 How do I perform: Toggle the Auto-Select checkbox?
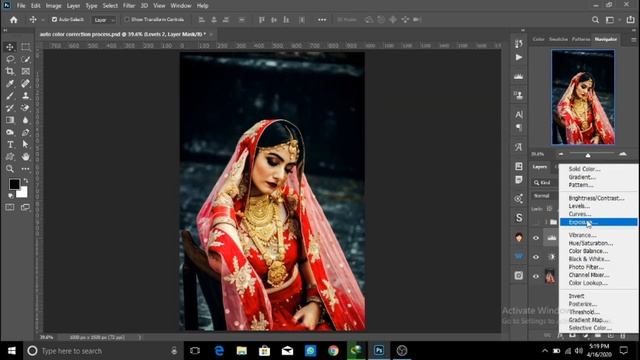(x=54, y=20)
